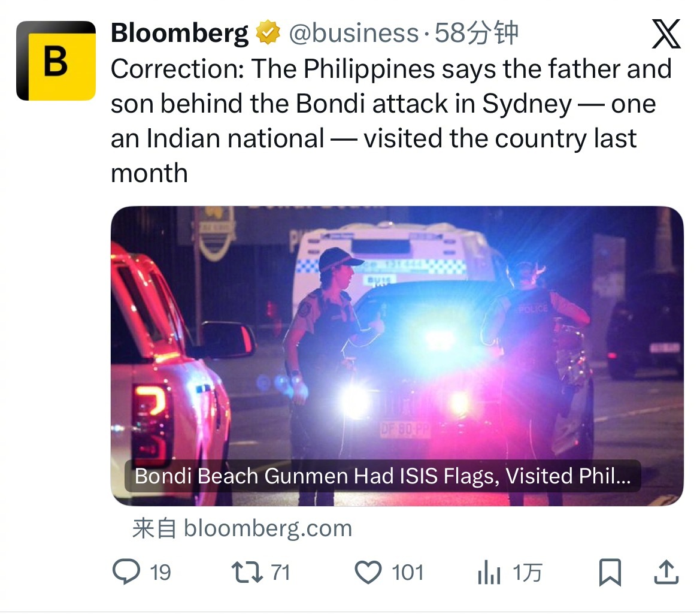Click the Bondi Beach Gunmen headline caption
The width and height of the screenshot is (700, 614).
tap(382, 476)
